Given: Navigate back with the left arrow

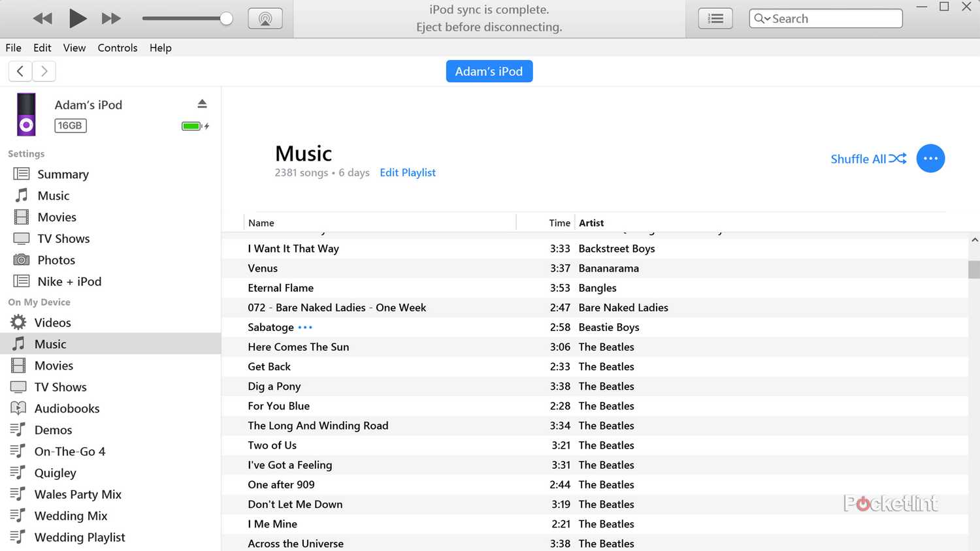Looking at the screenshot, I should (x=20, y=71).
